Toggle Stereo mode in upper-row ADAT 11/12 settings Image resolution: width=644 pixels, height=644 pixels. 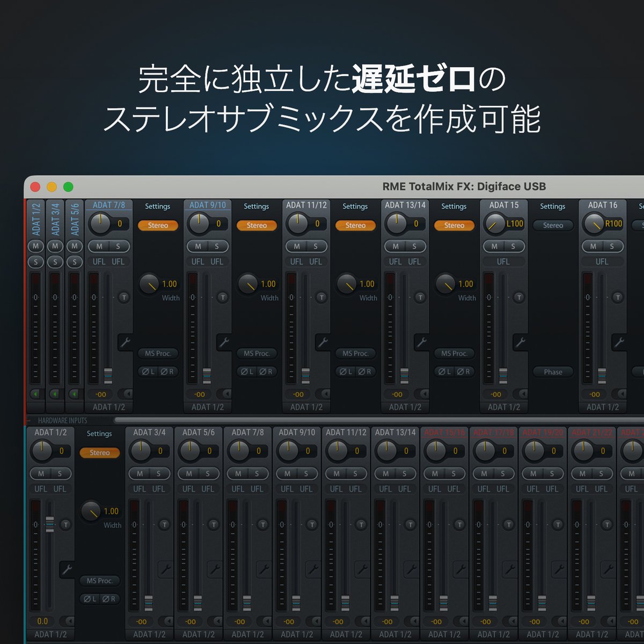(355, 225)
